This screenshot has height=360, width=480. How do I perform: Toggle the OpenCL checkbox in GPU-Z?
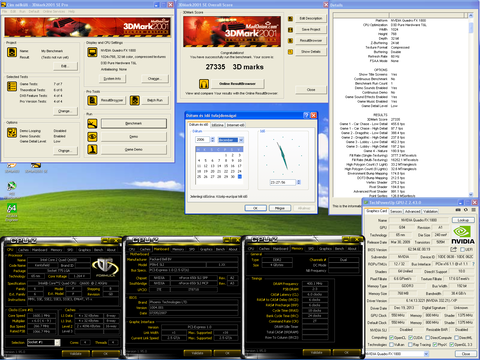[392, 338]
